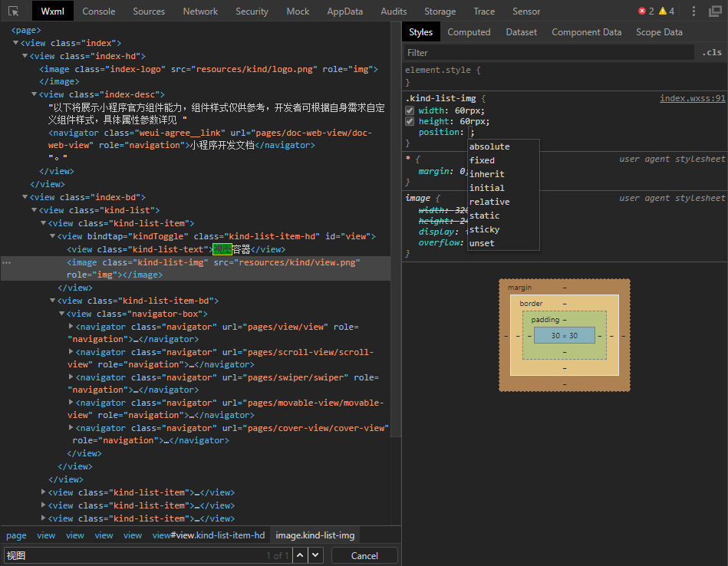Viewport: 728px width, 566px height.
Task: Open the red error count indicator
Action: pos(646,12)
